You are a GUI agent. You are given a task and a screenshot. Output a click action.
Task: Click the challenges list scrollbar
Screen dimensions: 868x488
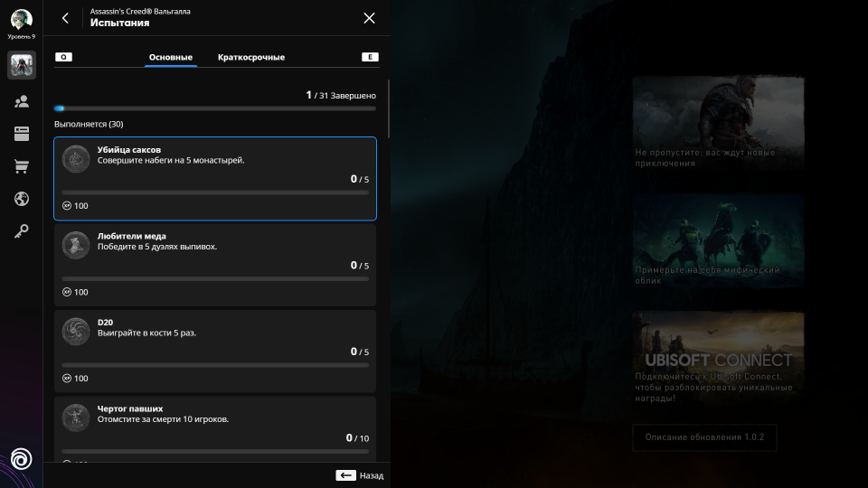click(x=389, y=109)
